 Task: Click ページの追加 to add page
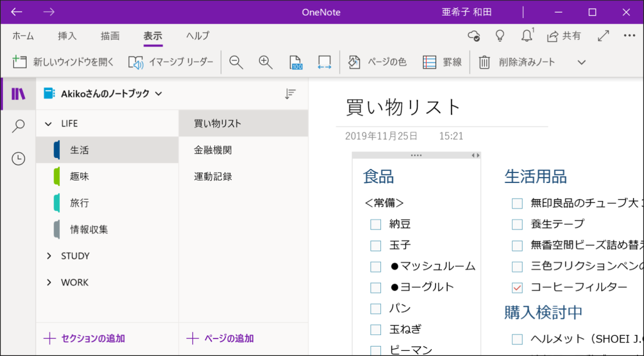pyautogui.click(x=220, y=338)
